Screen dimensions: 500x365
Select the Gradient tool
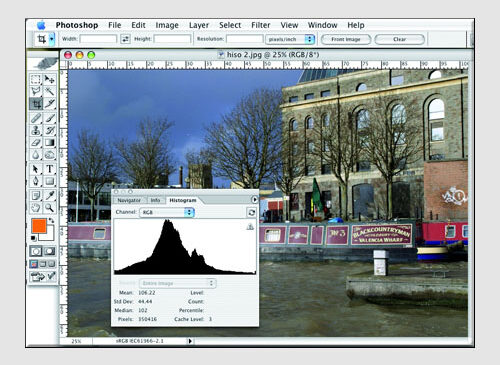coord(49,143)
